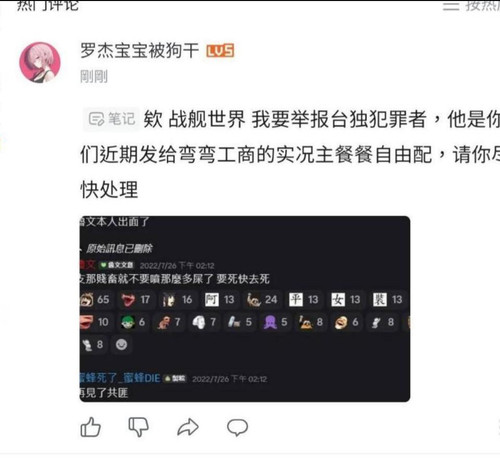Screen dimensions: 500x465
Task: Toggle the 阿 13 reaction
Action: point(220,299)
